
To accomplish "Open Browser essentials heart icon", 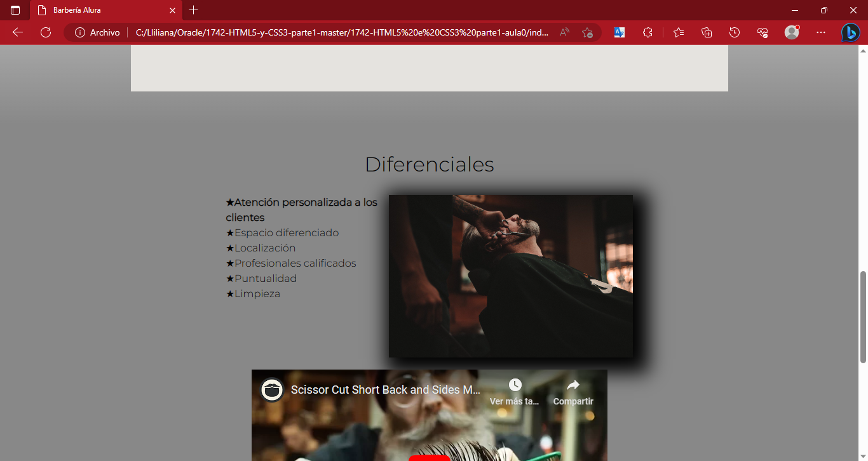I will click(x=763, y=32).
